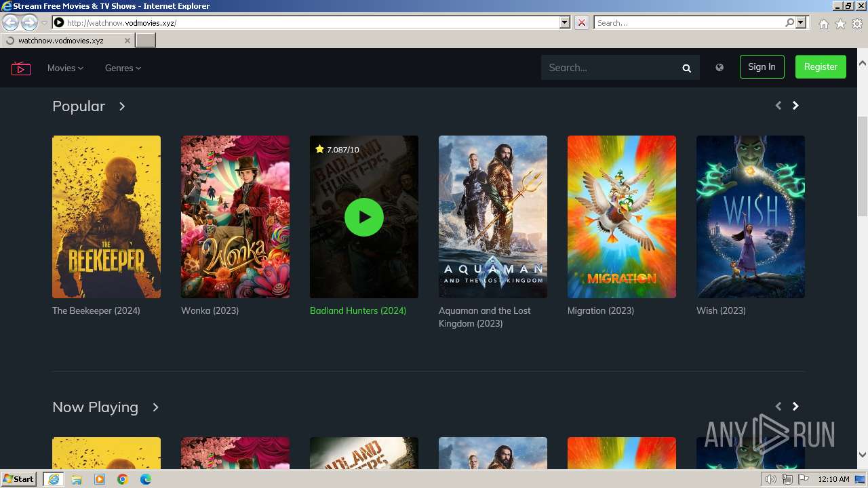Launch Edge from the taskbar
The width and height of the screenshot is (868, 488).
pyautogui.click(x=146, y=479)
